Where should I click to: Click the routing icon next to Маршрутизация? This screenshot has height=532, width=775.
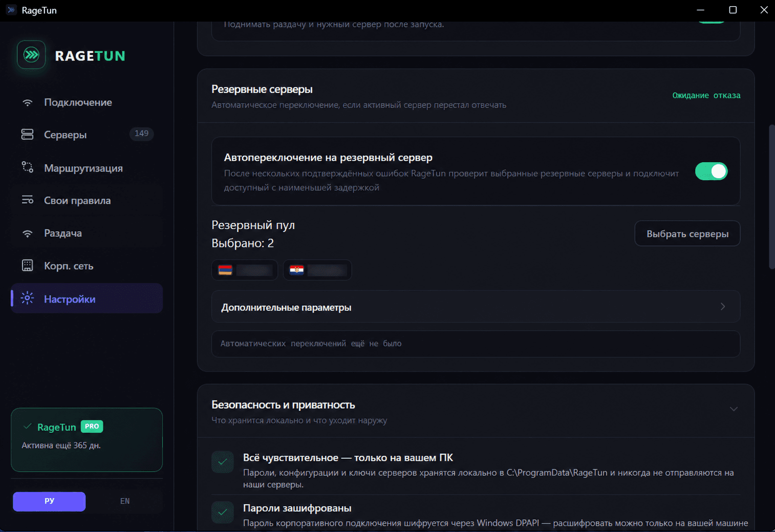(28, 167)
